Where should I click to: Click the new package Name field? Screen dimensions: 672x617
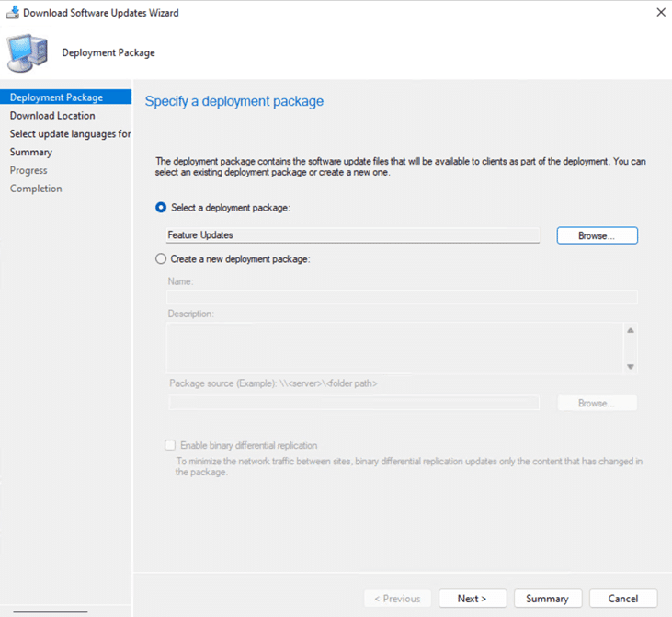401,297
